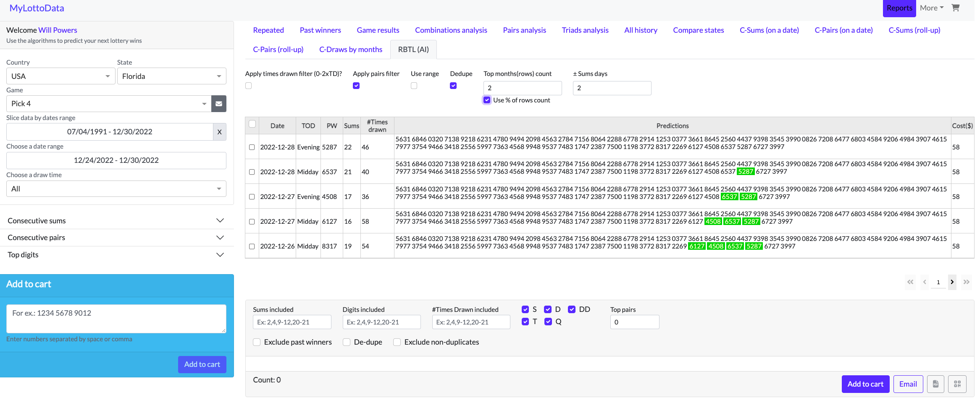Click Add to cart in the sidebar
The width and height of the screenshot is (980, 403).
click(202, 364)
